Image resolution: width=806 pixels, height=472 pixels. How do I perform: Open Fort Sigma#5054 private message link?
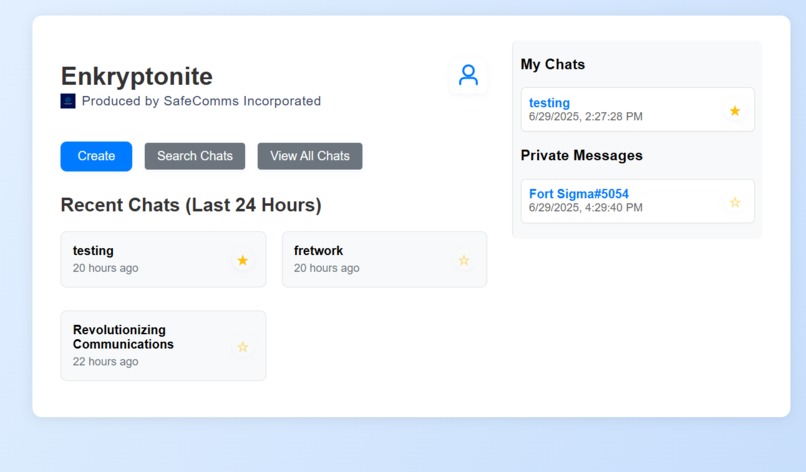(x=579, y=194)
